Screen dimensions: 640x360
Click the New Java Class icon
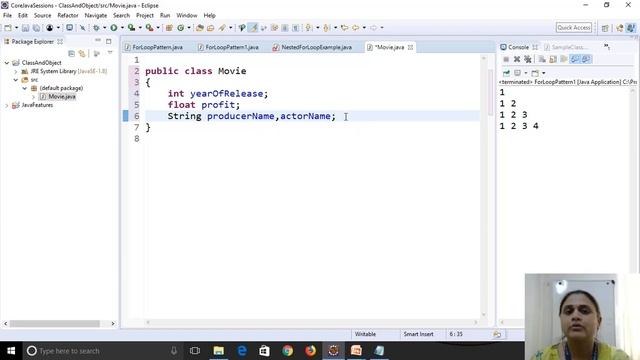tap(180, 28)
